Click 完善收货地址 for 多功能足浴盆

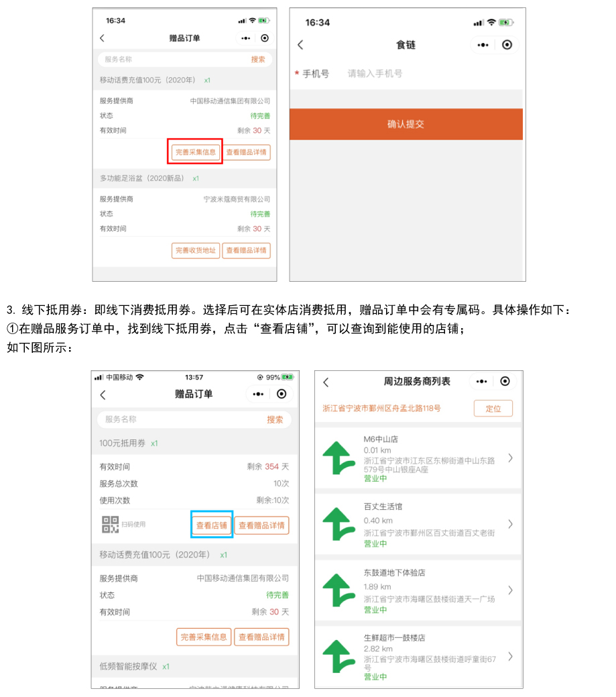(x=196, y=250)
